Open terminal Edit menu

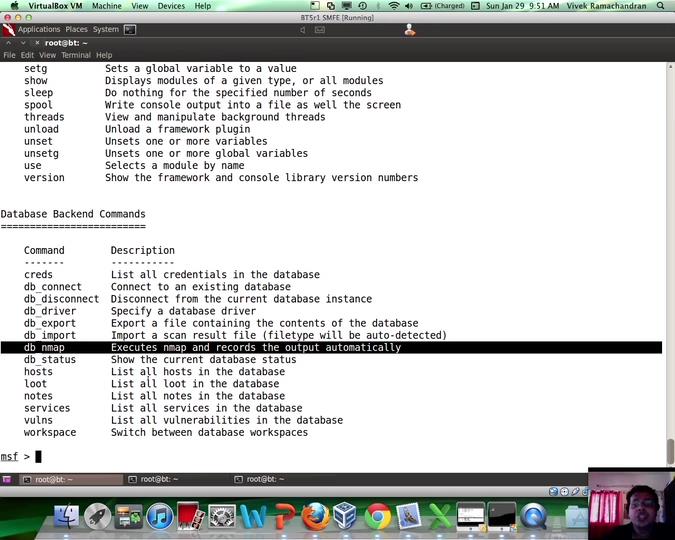(x=27, y=55)
